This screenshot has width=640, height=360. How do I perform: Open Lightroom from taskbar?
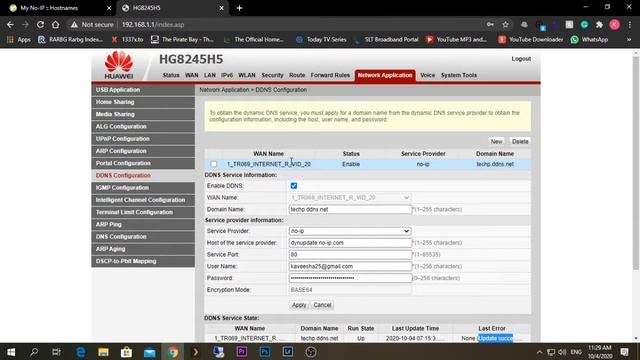[288, 352]
